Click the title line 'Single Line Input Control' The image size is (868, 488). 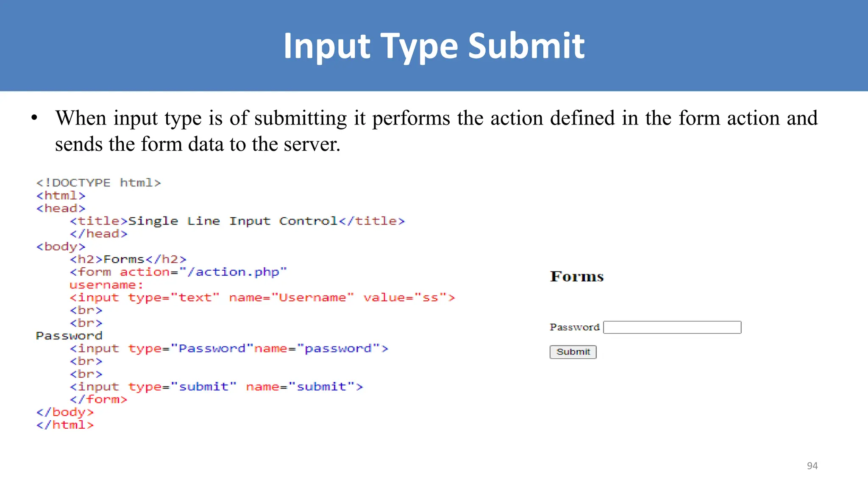coord(237,221)
